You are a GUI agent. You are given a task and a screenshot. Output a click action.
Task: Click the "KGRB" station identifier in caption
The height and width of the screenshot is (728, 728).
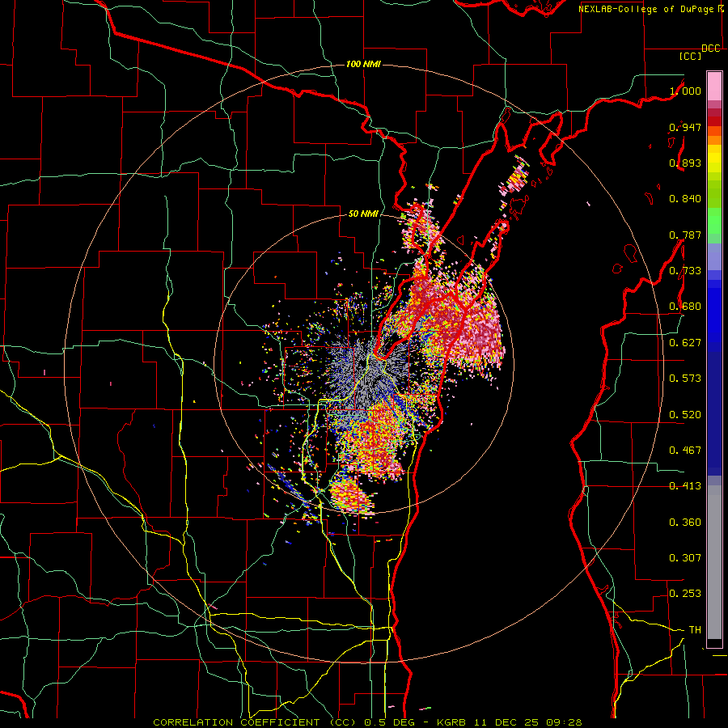[452, 722]
